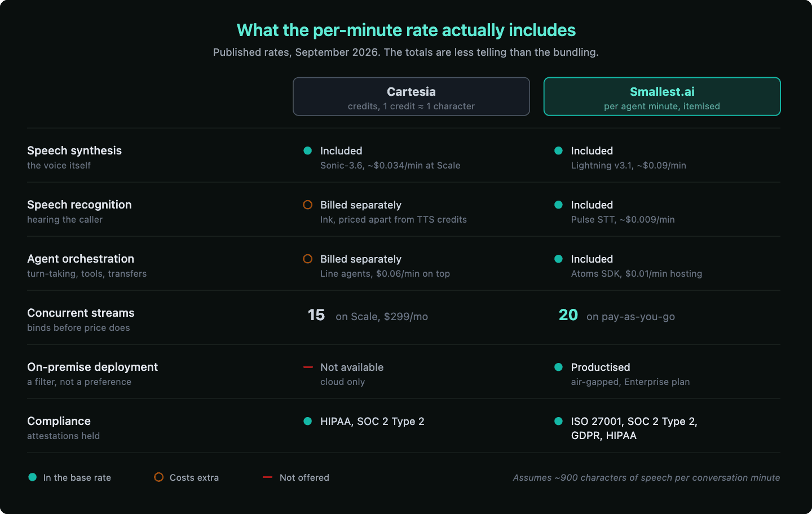This screenshot has height=514, width=812.
Task: Click the legend teal dot for In the base rate
Action: [33, 477]
